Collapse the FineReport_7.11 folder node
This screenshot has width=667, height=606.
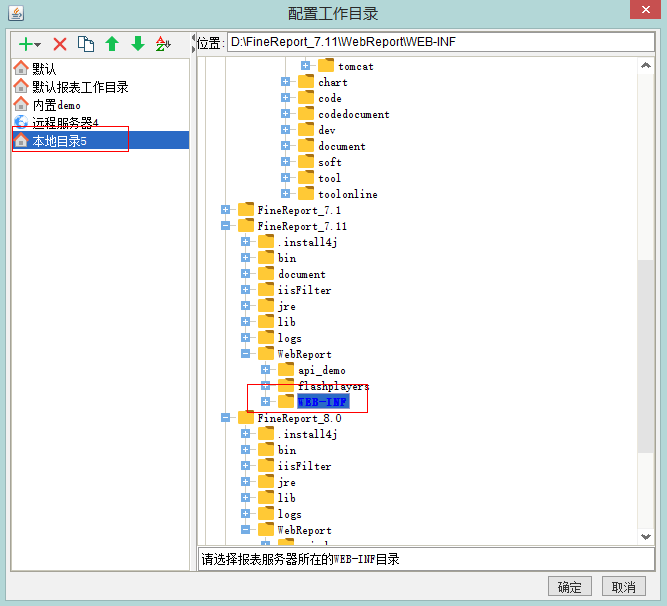225,226
